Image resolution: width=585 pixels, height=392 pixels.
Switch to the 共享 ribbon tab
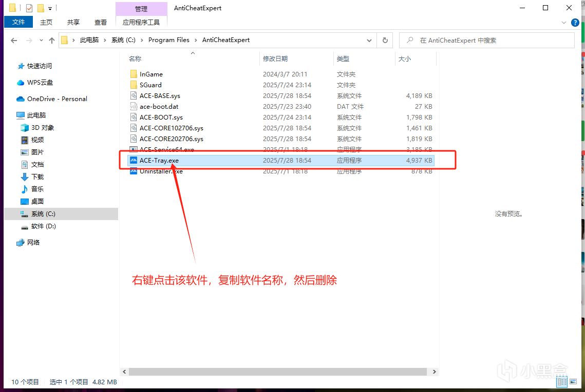click(73, 23)
